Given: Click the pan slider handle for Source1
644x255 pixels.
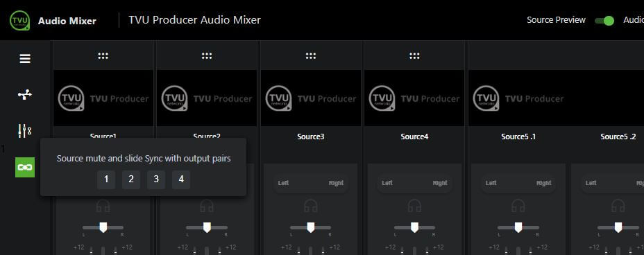Looking at the screenshot, I should tap(103, 227).
